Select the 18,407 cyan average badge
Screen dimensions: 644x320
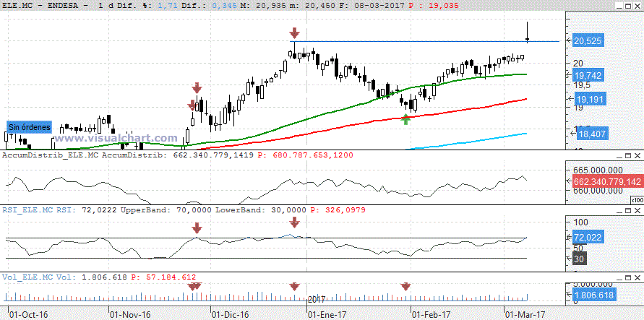pyautogui.click(x=593, y=134)
